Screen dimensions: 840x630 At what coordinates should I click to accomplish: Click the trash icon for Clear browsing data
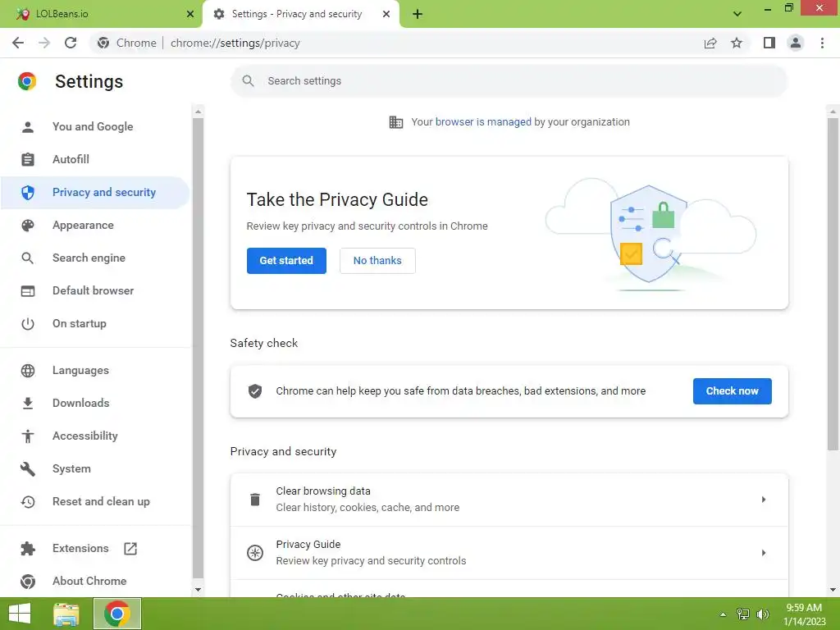tap(255, 500)
